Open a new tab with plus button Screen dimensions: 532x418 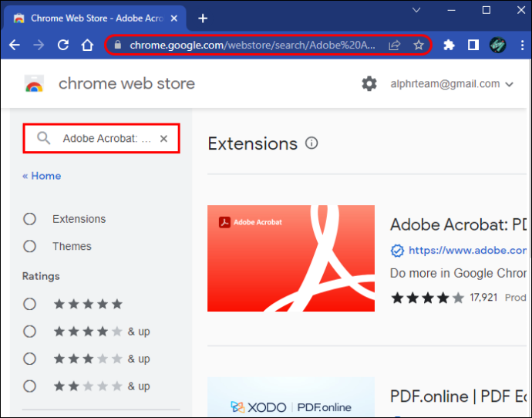click(x=203, y=19)
